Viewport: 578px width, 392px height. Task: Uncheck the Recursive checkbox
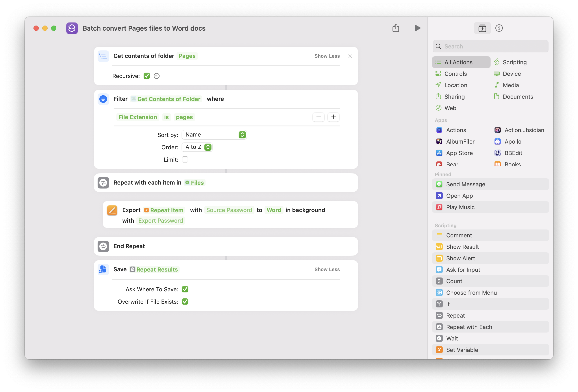[147, 76]
